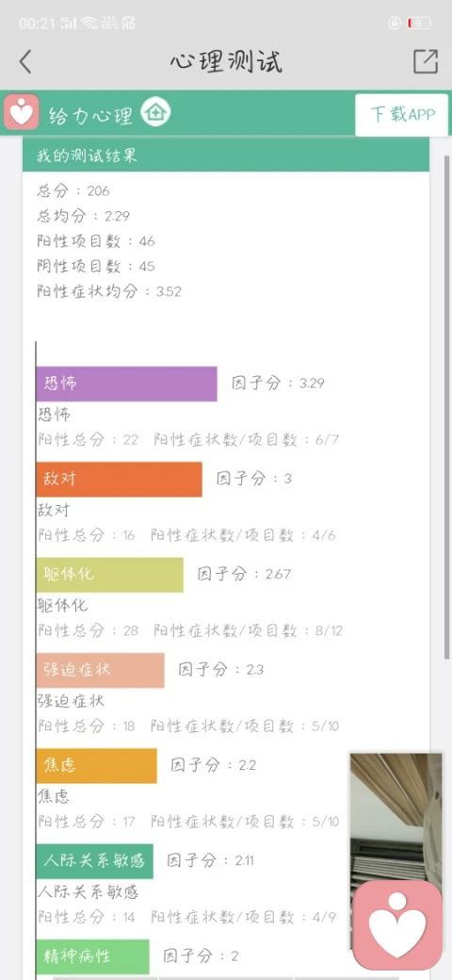Tap the battery indicator in status bar
The image size is (452, 980).
coord(418,24)
